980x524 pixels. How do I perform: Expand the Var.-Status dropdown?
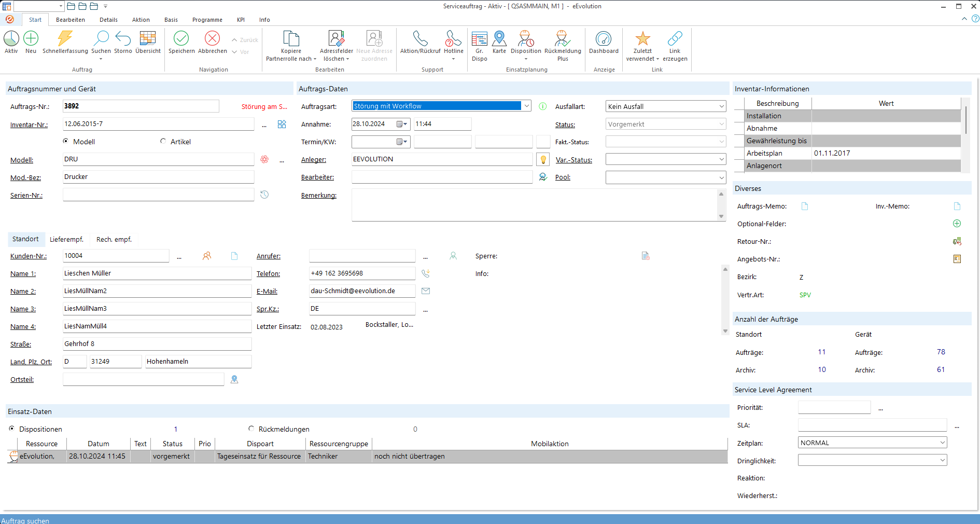[x=721, y=159]
